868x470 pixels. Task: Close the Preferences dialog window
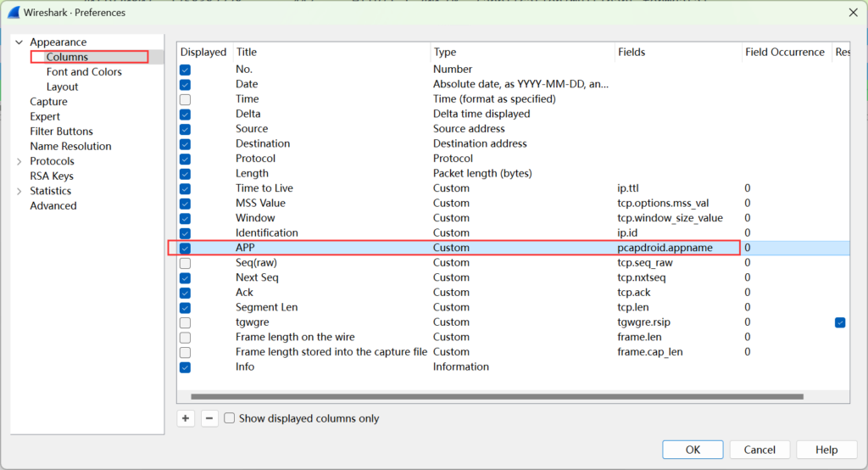click(851, 13)
